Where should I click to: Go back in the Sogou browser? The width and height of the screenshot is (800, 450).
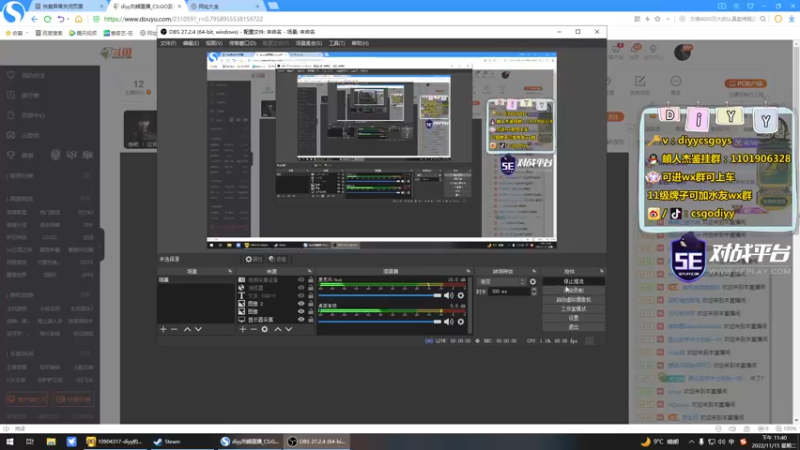[x=34, y=19]
